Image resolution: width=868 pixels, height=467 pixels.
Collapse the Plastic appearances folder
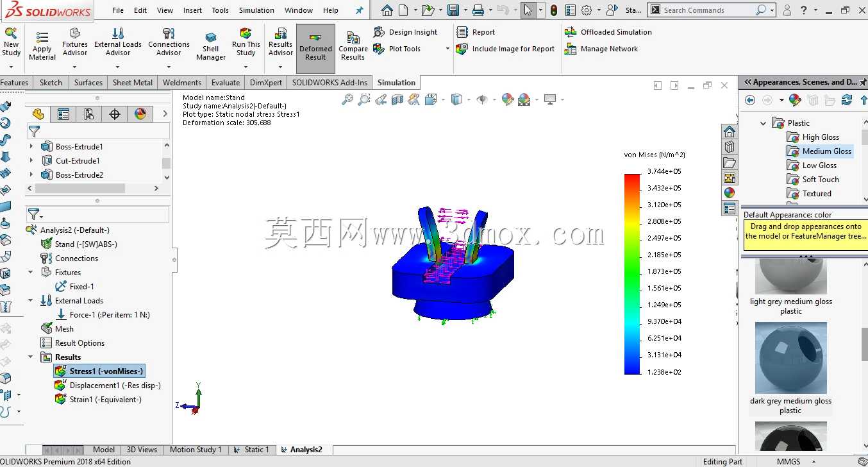763,123
